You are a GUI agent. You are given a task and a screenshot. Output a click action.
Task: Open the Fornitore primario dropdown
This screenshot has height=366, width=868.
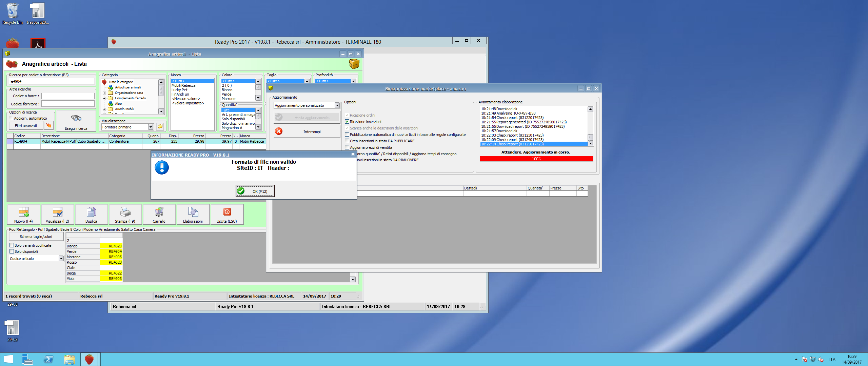151,127
